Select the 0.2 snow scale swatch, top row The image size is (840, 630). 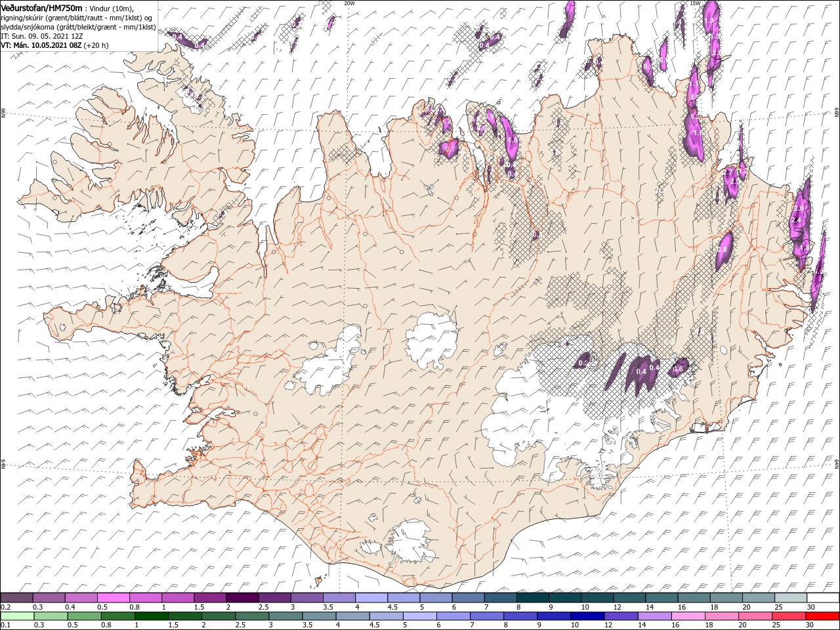16,598
